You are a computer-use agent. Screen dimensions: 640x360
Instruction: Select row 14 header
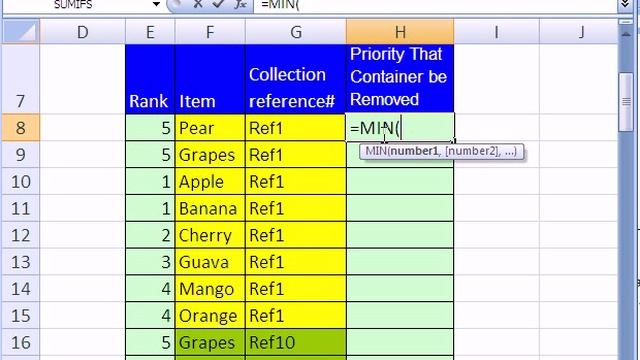point(21,289)
